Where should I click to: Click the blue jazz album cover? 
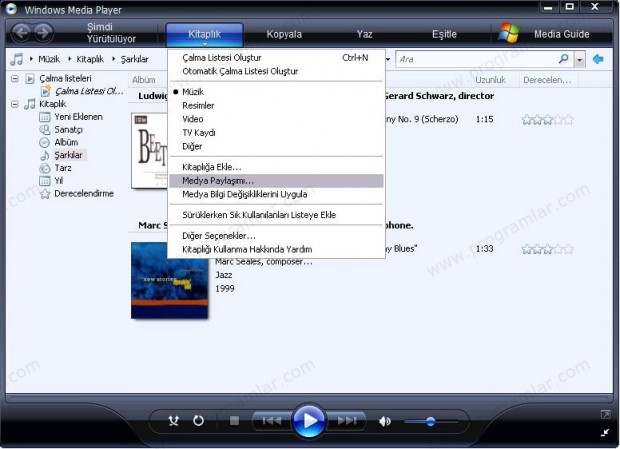(x=169, y=280)
